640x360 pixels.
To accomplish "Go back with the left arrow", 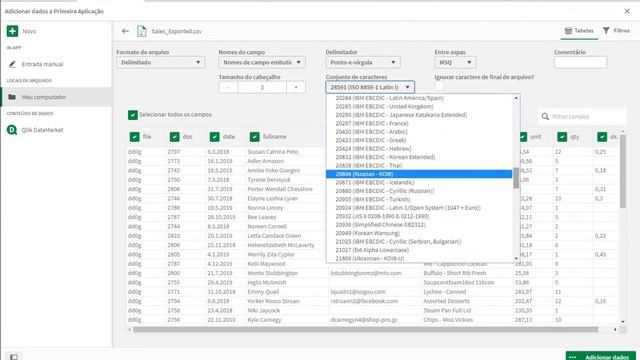I will 125,31.
